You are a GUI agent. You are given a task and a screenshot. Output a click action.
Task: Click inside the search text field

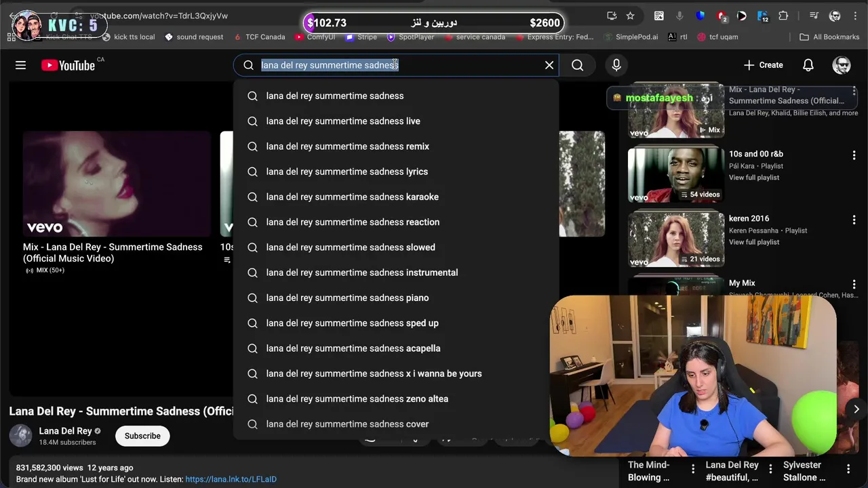(x=397, y=65)
